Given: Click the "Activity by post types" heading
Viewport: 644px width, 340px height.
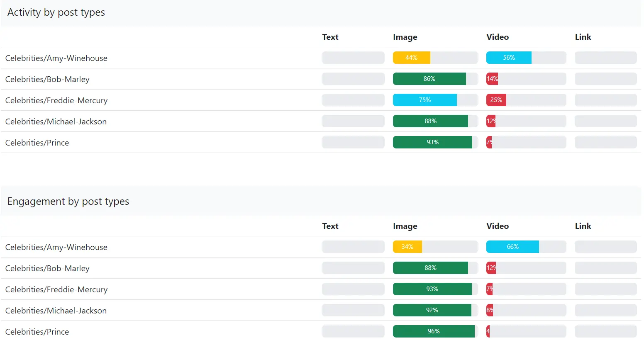Looking at the screenshot, I should click(56, 12).
